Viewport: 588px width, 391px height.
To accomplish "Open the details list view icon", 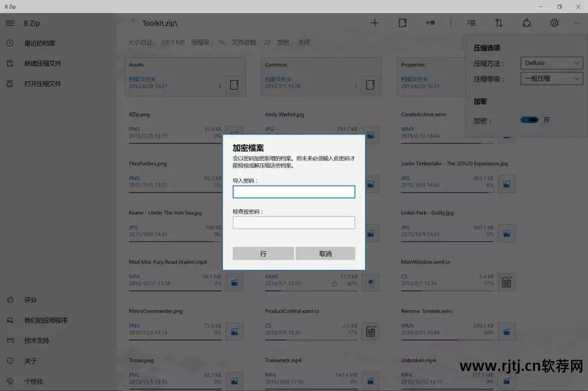I will click(471, 23).
